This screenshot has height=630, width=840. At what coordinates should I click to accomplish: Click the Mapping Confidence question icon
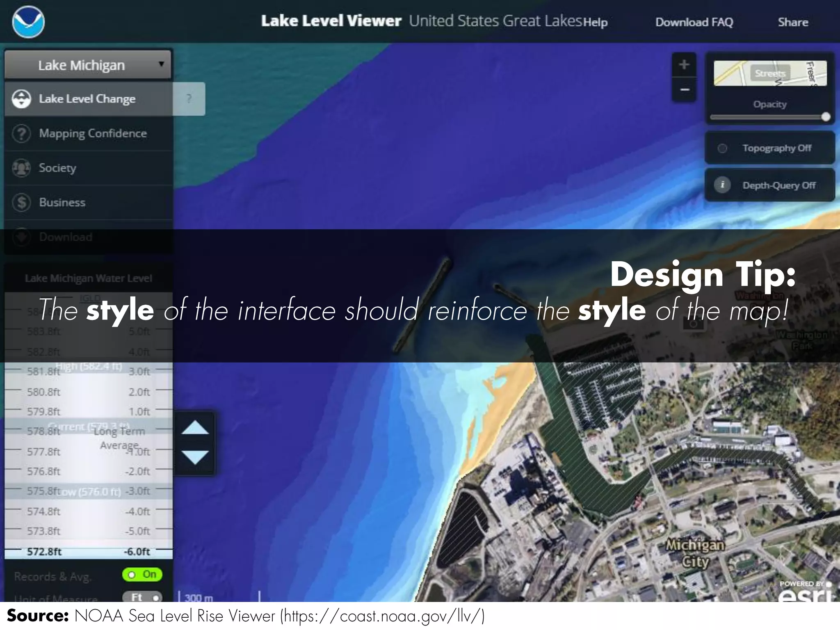[x=21, y=133]
